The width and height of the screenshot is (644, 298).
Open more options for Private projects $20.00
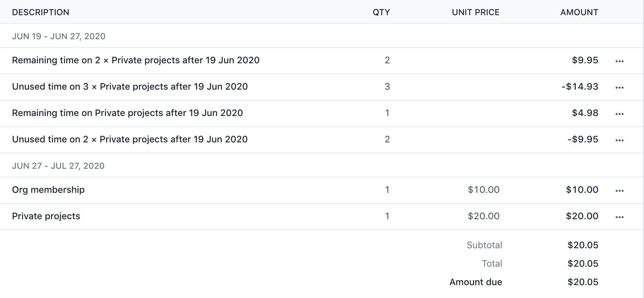click(619, 217)
